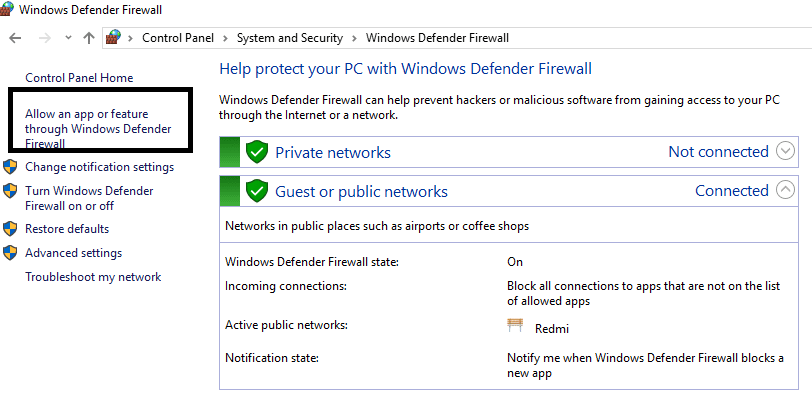Click the shield icon beside Change notification settings
This screenshot has height=413, width=812.
(x=11, y=167)
